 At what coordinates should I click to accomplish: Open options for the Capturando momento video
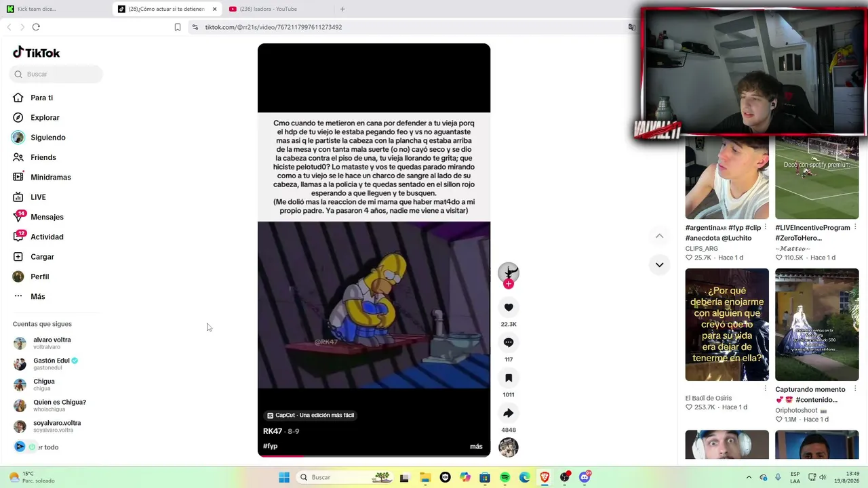[x=855, y=389]
